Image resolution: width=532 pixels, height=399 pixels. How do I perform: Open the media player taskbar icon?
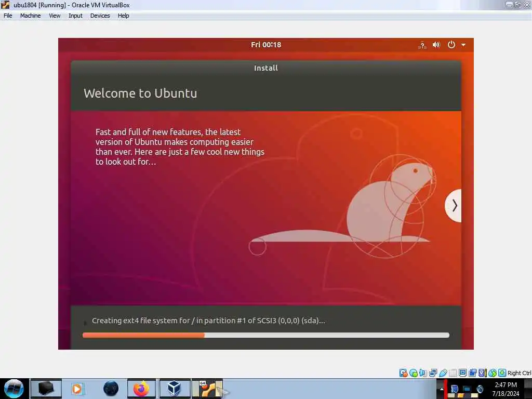[x=77, y=389]
